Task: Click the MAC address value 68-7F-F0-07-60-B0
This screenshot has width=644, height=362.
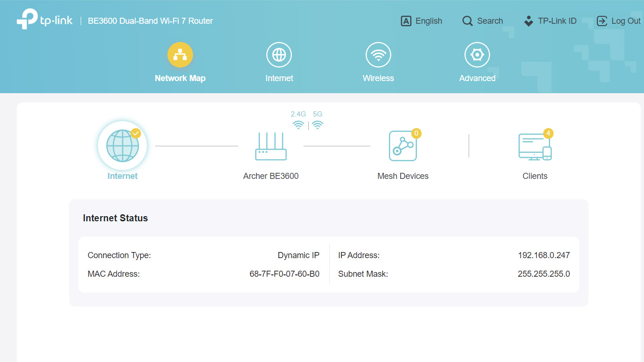Action: point(284,274)
